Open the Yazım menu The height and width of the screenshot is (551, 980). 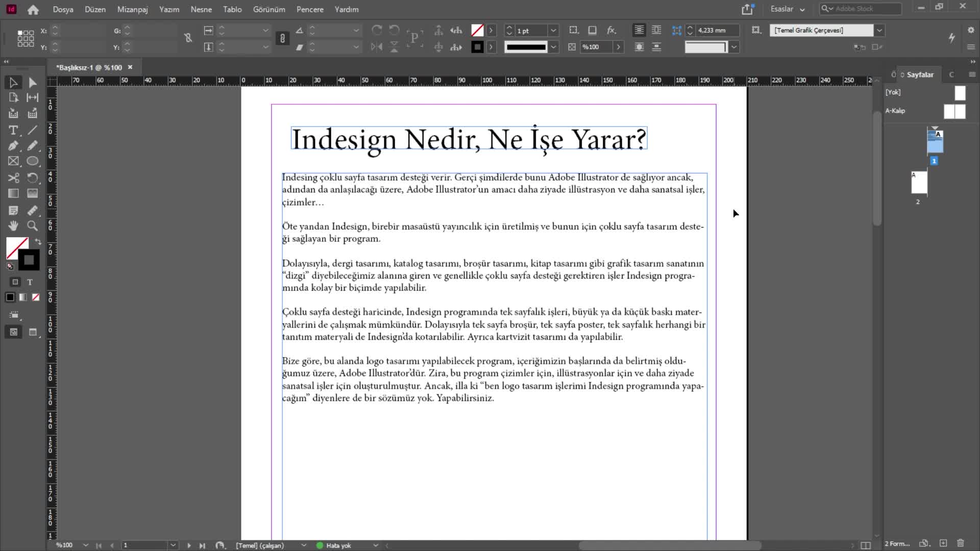[x=169, y=9]
